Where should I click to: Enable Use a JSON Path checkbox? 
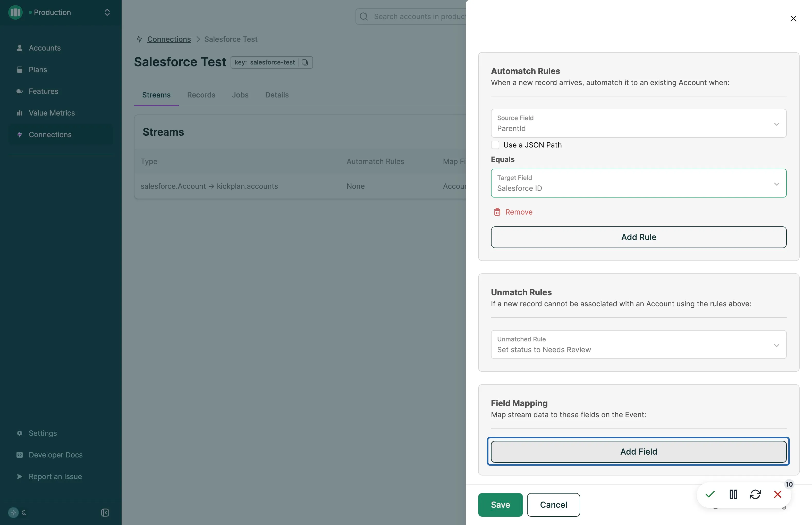pos(495,145)
